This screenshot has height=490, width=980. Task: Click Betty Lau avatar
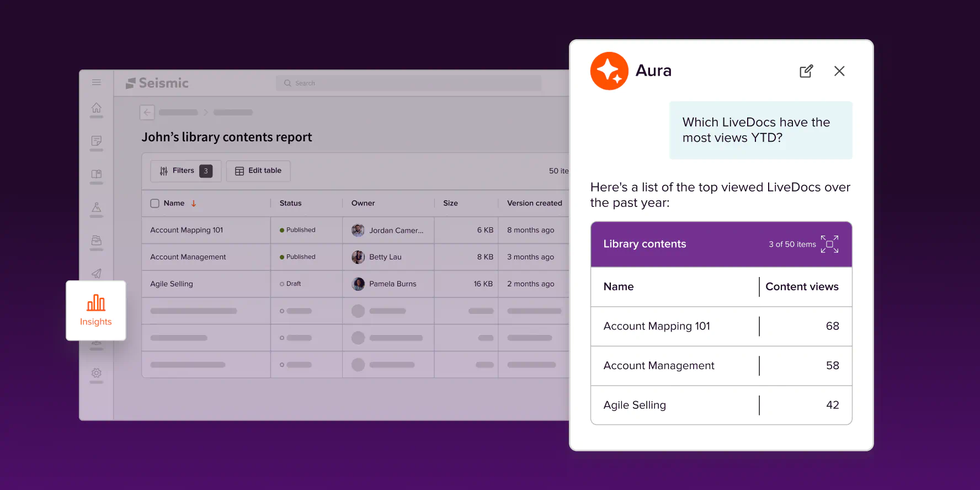pyautogui.click(x=358, y=257)
